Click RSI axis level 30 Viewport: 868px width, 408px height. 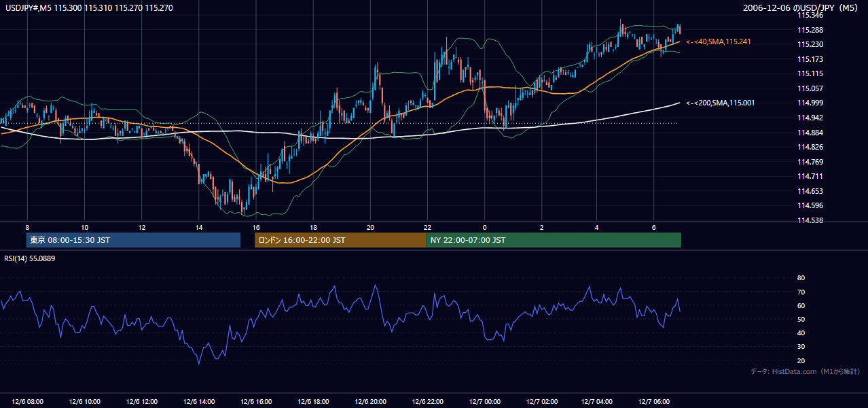[x=801, y=347]
